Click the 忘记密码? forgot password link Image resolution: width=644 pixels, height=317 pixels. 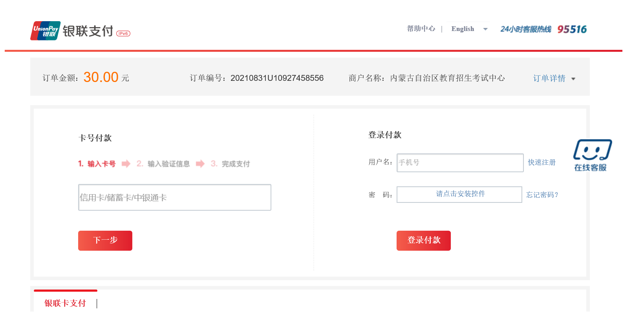click(x=542, y=195)
